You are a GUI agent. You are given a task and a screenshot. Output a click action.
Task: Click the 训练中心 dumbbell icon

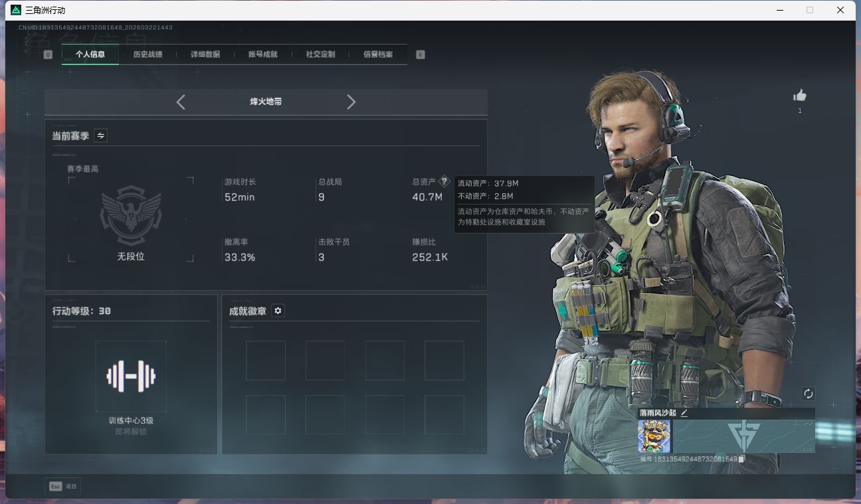[131, 377]
